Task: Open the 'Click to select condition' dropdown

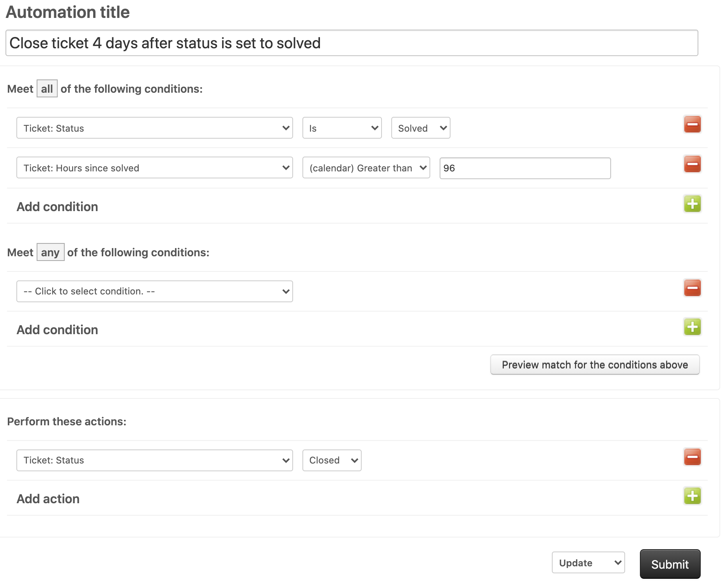Action: tap(154, 291)
